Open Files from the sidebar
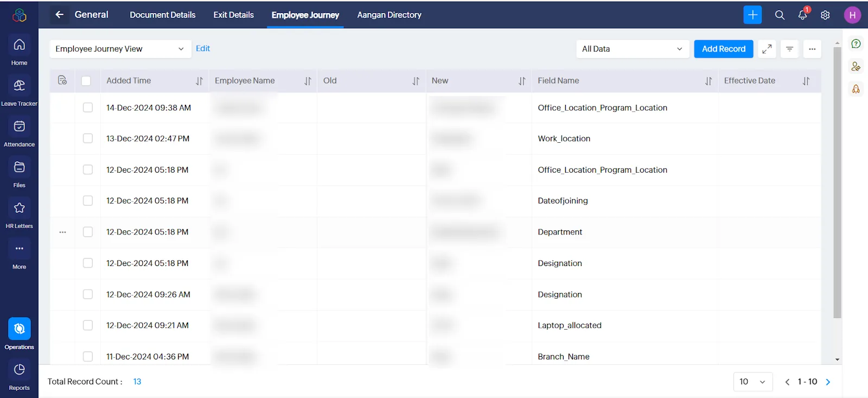Image resolution: width=868 pixels, height=398 pixels. pyautogui.click(x=19, y=173)
